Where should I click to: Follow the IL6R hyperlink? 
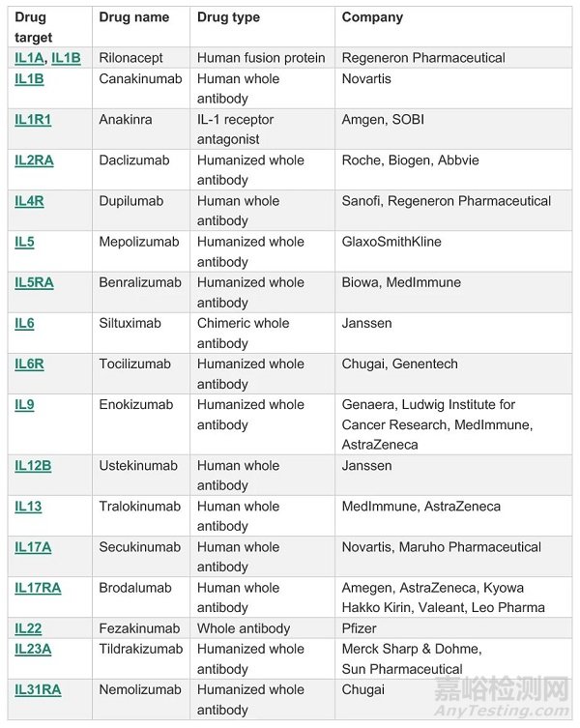point(29,364)
